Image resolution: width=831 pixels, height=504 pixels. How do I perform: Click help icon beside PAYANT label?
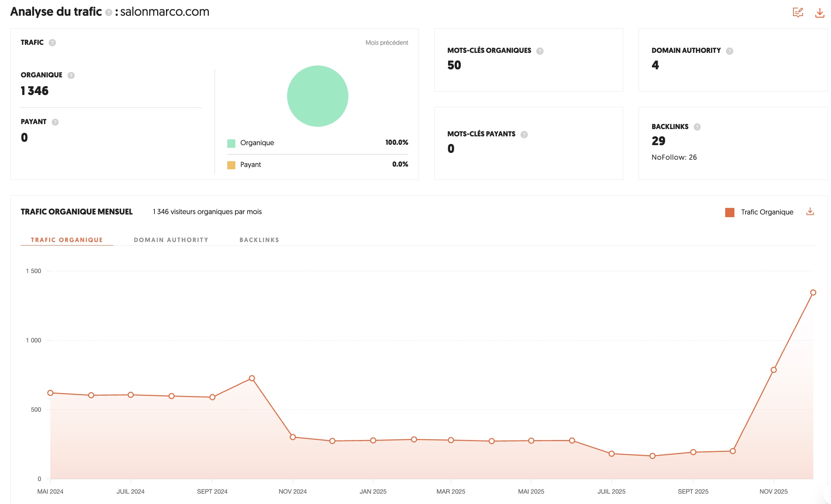55,122
